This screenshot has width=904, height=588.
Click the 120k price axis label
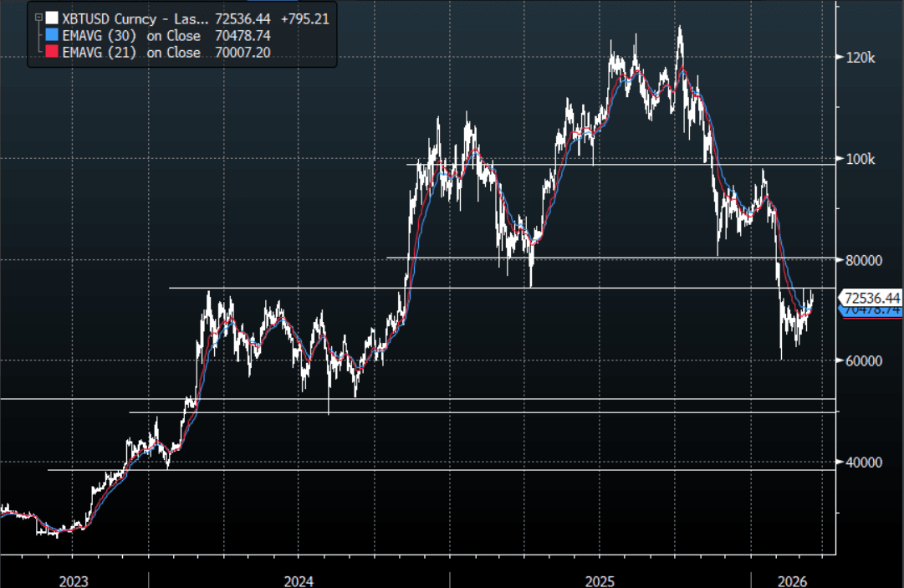[860, 58]
